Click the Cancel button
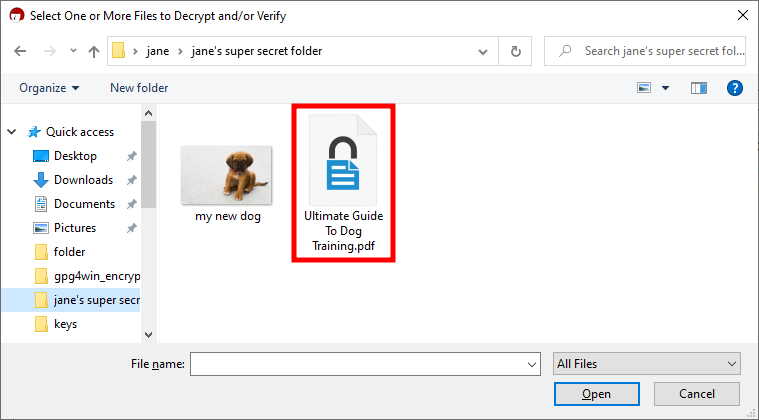Viewport: 759px width, 420px height. (696, 394)
